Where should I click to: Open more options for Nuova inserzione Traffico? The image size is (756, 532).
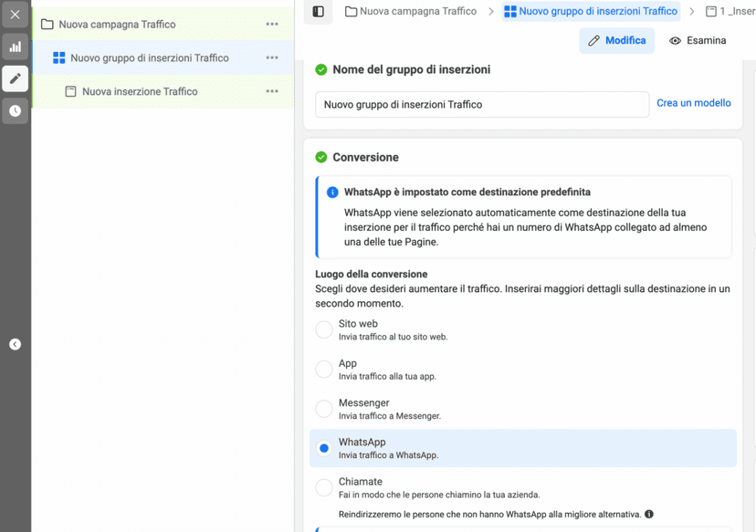point(272,91)
